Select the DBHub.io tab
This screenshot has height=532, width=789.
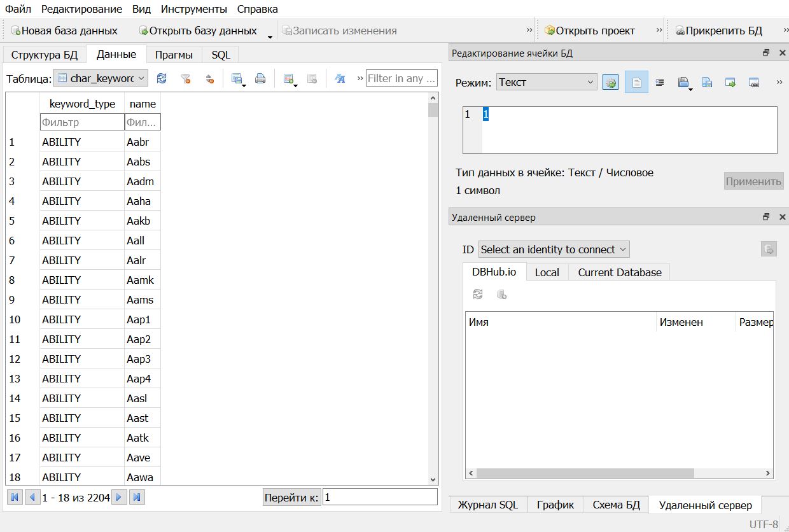click(494, 272)
